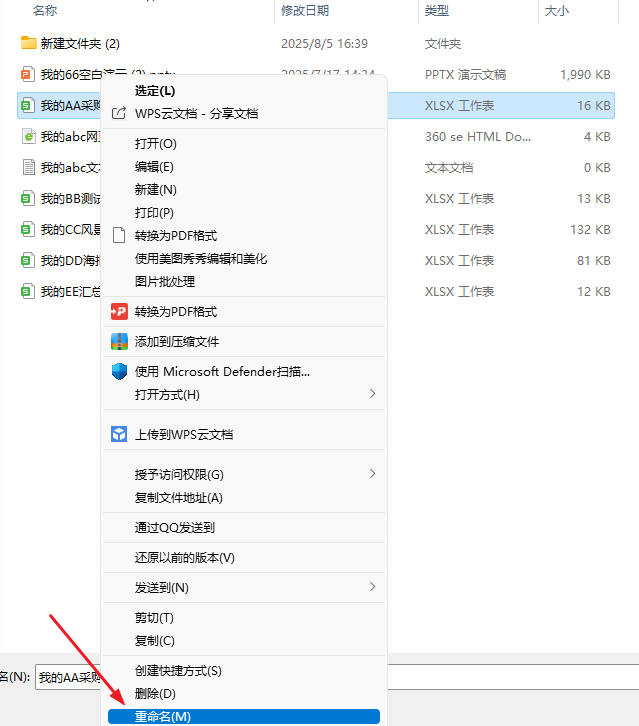Click the 13 KB size cell

coord(594,199)
